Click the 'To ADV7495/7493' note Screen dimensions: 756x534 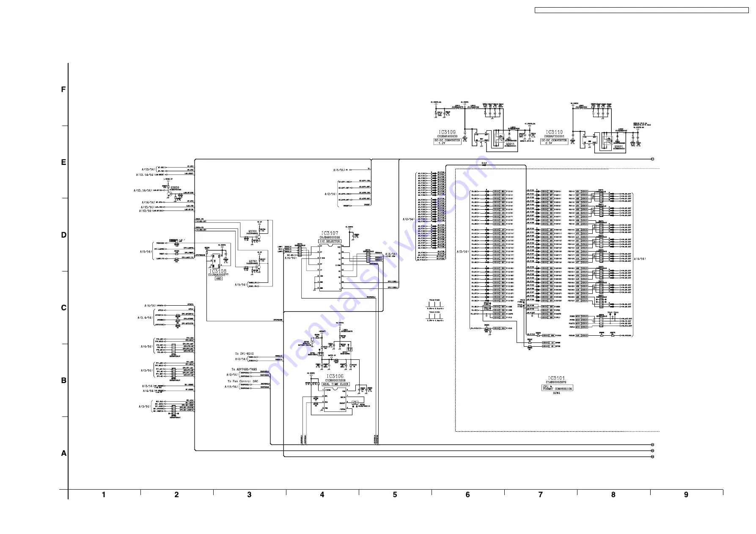pos(244,370)
